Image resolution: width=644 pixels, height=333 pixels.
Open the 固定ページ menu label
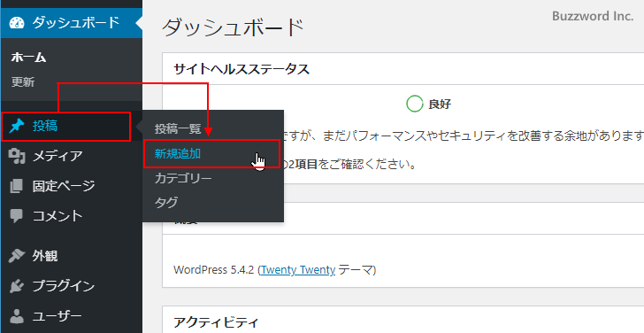[x=64, y=186]
